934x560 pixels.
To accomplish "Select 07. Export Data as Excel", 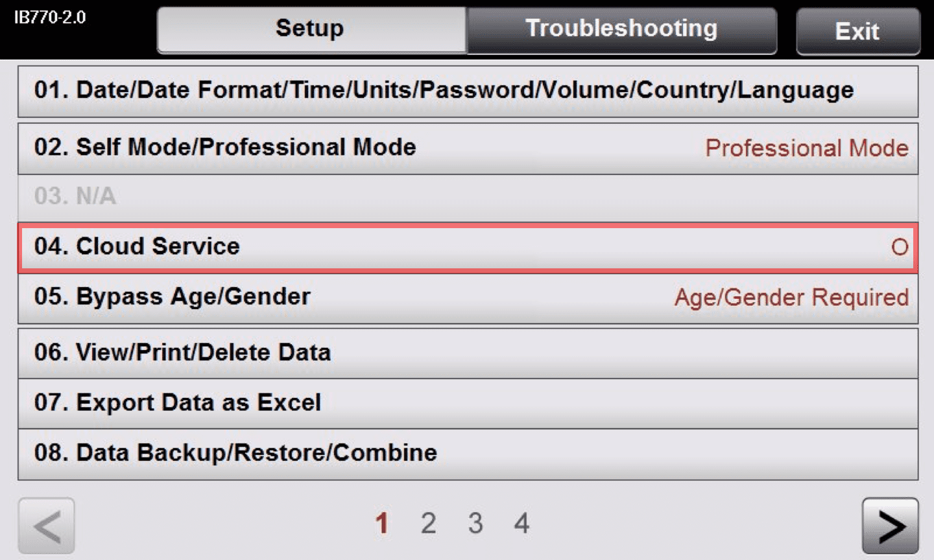I will pos(468,403).
